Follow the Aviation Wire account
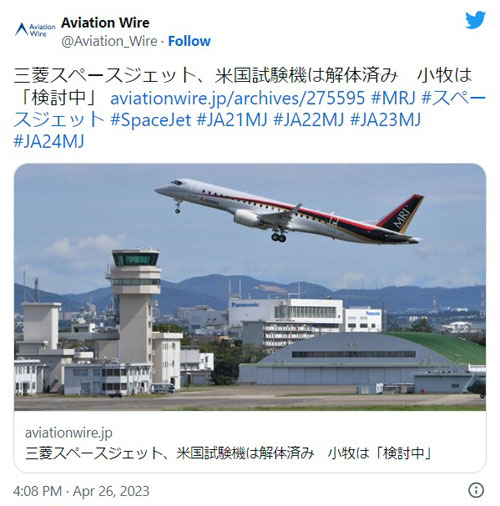This screenshot has height=506, width=500. [189, 41]
